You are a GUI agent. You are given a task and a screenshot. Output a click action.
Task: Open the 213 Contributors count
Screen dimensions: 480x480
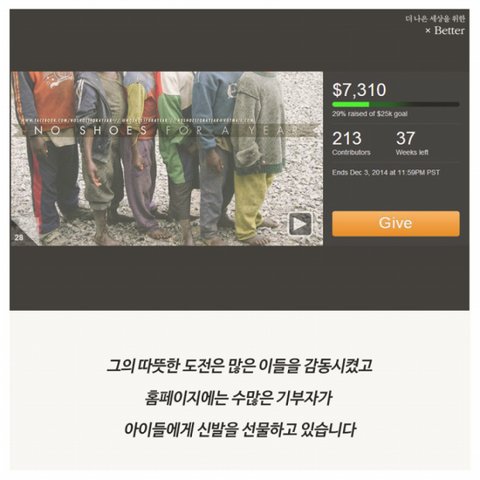pos(351,143)
